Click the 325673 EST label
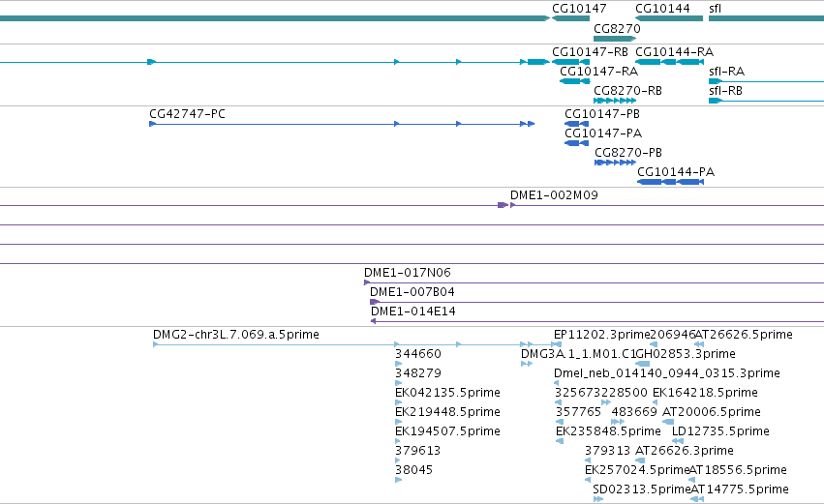 [578, 393]
